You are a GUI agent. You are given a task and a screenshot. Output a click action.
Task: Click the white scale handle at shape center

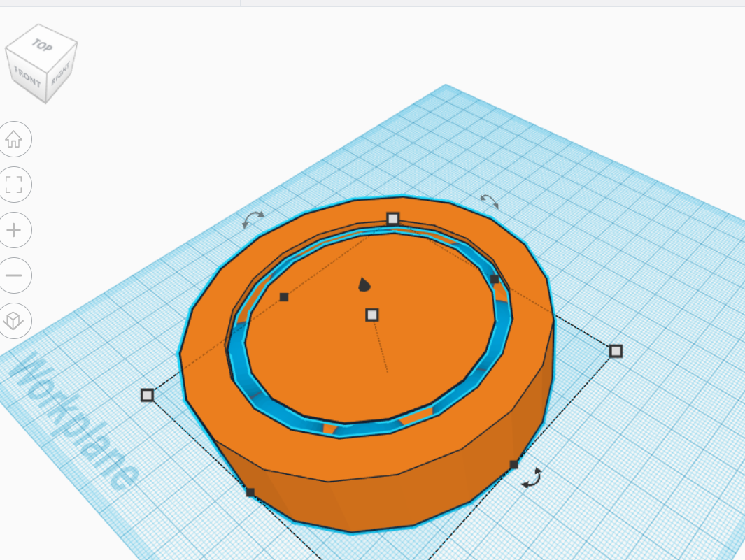coord(371,316)
